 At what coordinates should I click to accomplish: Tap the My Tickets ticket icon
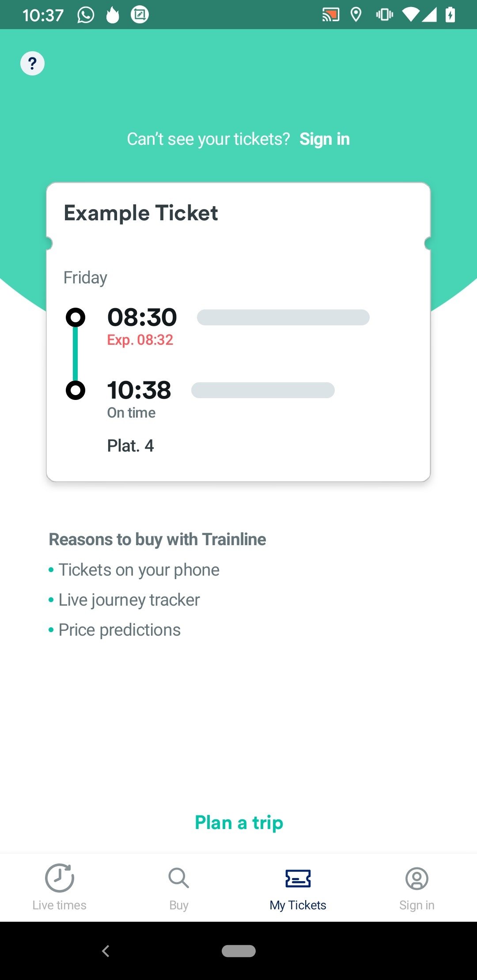[298, 878]
